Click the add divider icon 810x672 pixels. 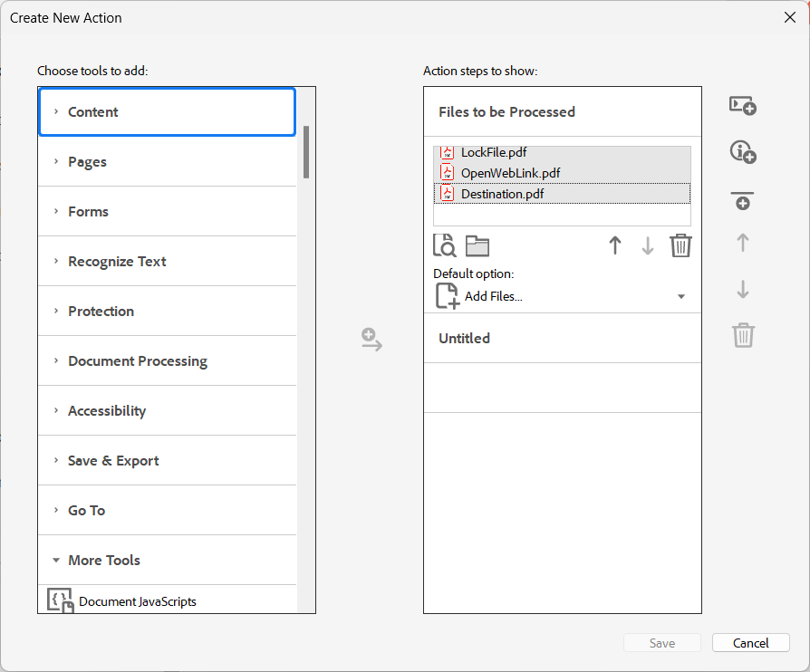coord(743,201)
